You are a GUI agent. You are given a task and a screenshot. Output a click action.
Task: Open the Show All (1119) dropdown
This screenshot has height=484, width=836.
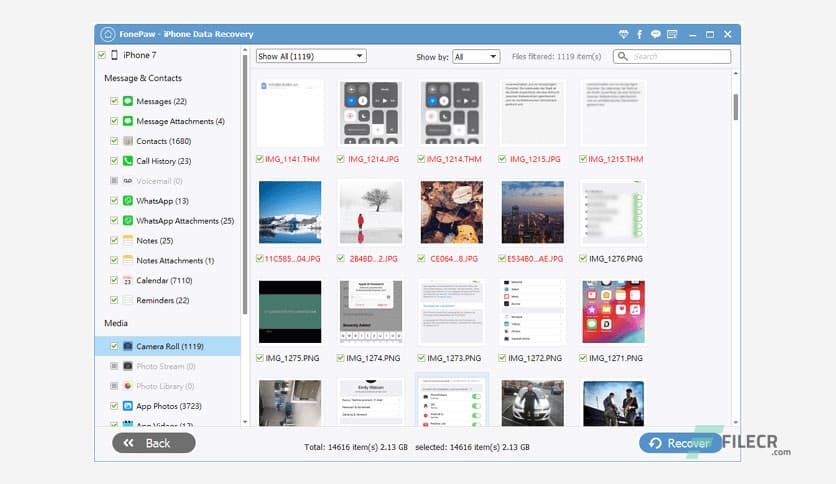pyautogui.click(x=311, y=56)
